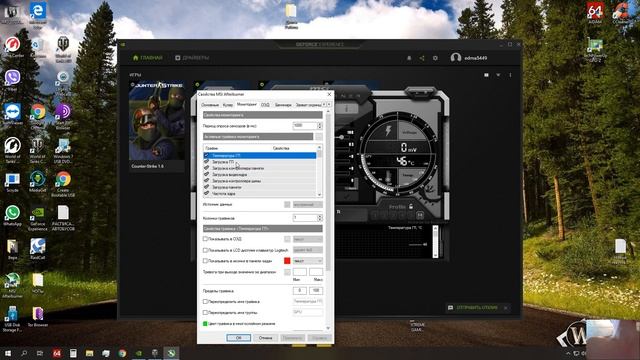
Task: Open the FastCall desktop icon
Action: click(x=38, y=249)
